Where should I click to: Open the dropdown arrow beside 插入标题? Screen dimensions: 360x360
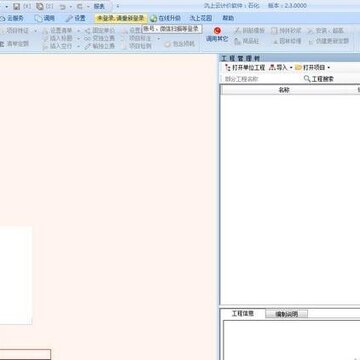(79, 39)
